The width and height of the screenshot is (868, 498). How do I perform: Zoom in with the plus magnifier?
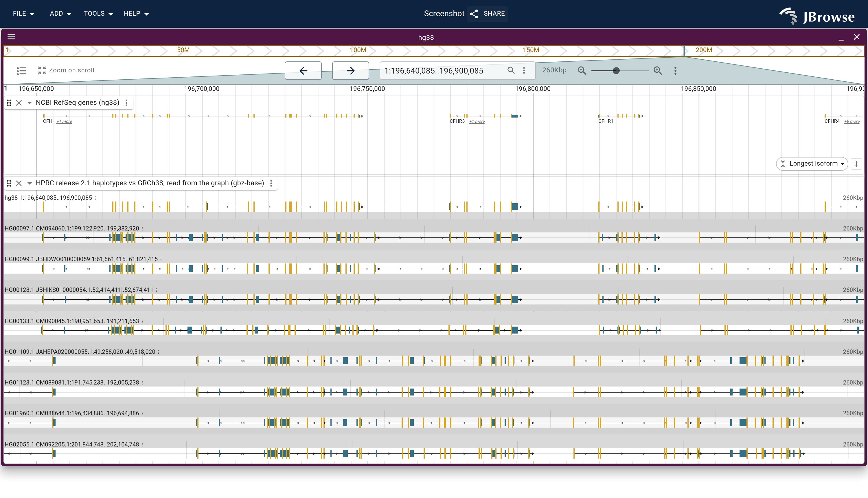click(658, 70)
